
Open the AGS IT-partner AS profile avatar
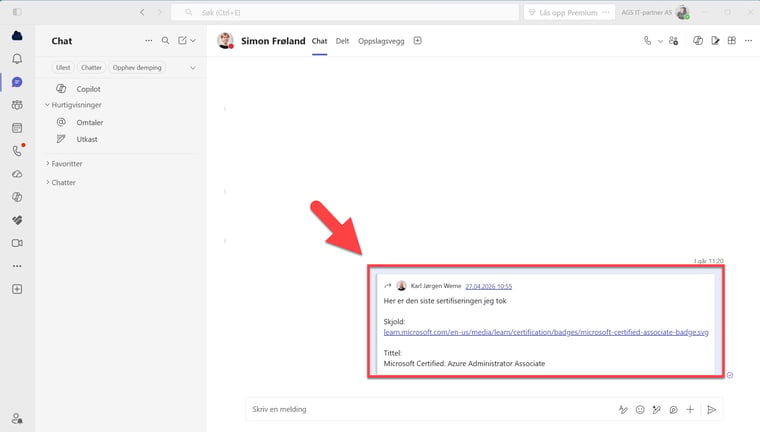[683, 13]
